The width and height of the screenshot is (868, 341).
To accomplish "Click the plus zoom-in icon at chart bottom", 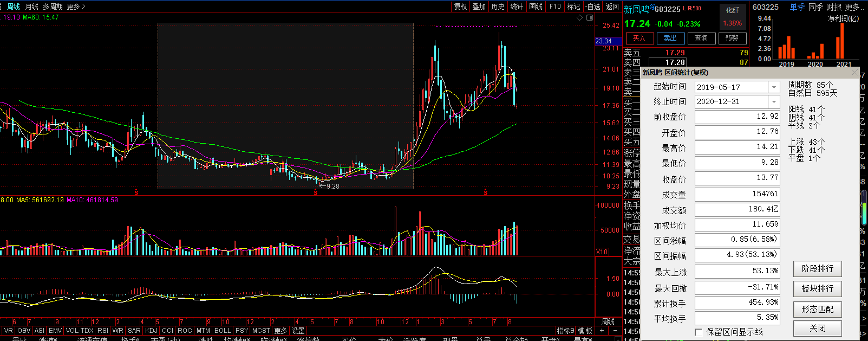I will pos(602,330).
